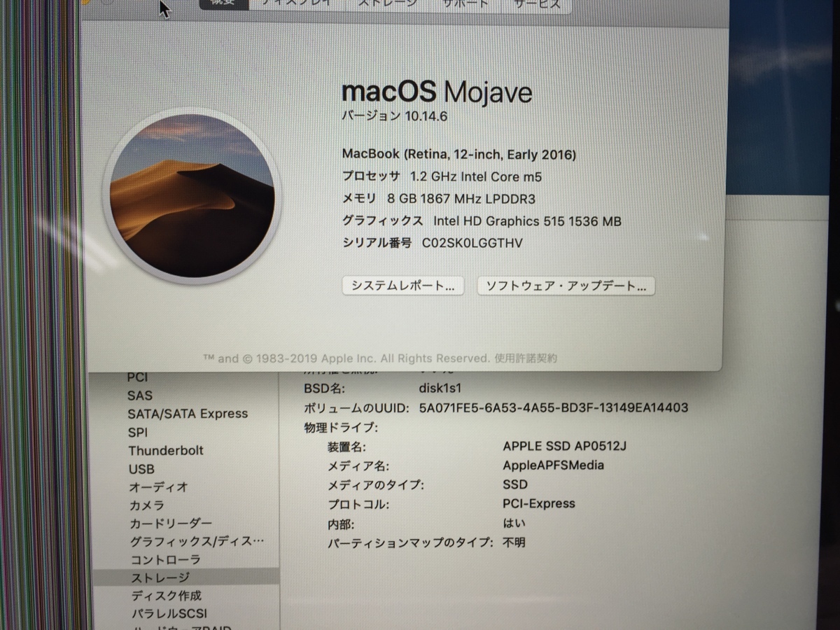840x630 pixels.
Task: Click the メディア名: label
Action: click(x=358, y=465)
